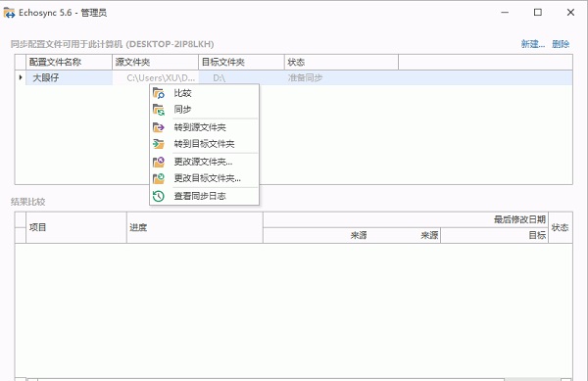Click the Sync (同步) folder icon in context menu
The image size is (588, 381).
pos(159,110)
